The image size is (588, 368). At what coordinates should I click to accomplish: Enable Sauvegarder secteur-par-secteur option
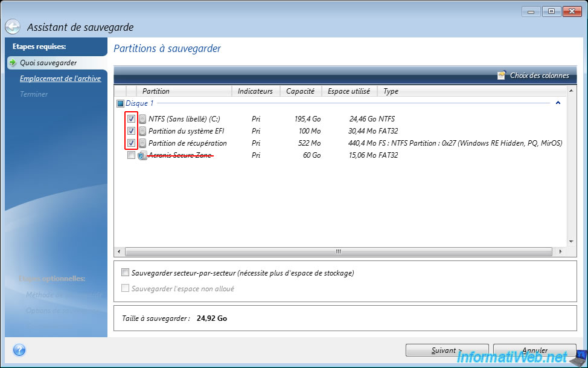pos(126,273)
